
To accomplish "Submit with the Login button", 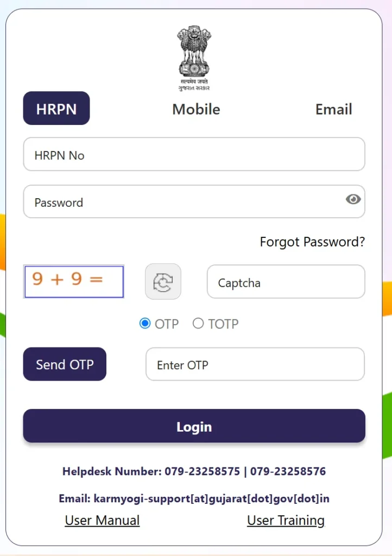I will [194, 426].
